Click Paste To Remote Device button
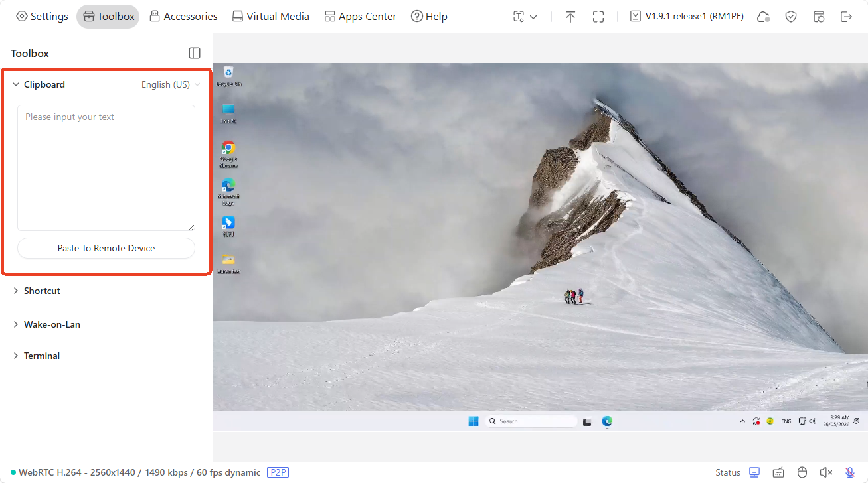The height and width of the screenshot is (483, 868). point(106,248)
